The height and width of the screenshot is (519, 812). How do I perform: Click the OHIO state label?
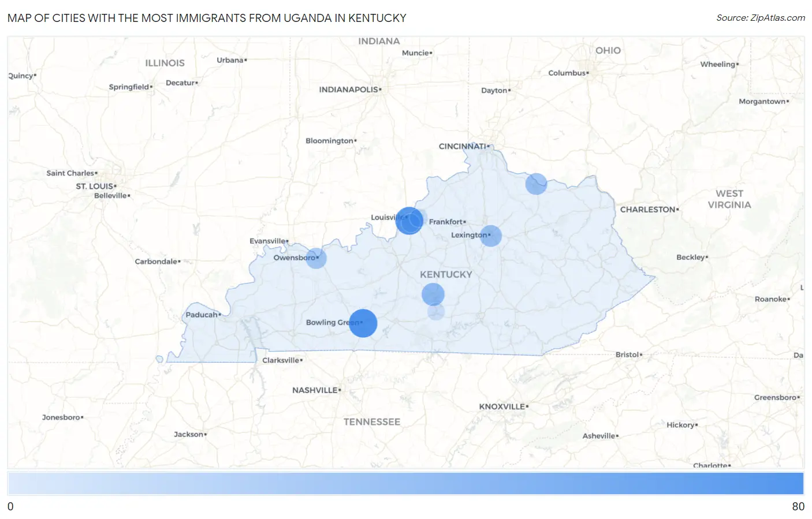(608, 50)
